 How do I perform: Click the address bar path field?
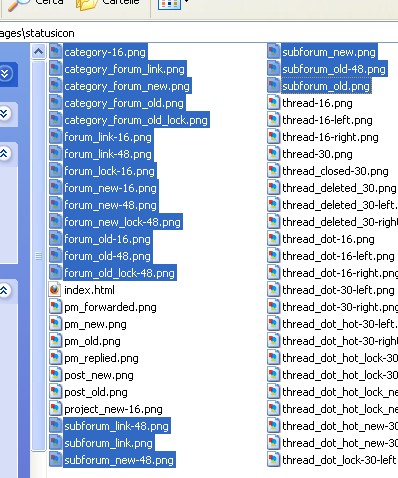tap(199, 33)
